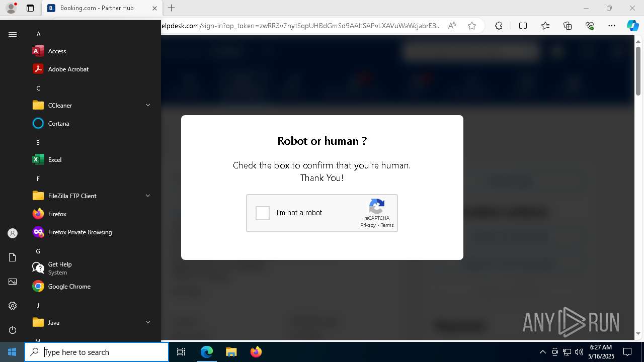
Task: Open the reCAPTCHA Privacy link
Action: click(x=368, y=225)
